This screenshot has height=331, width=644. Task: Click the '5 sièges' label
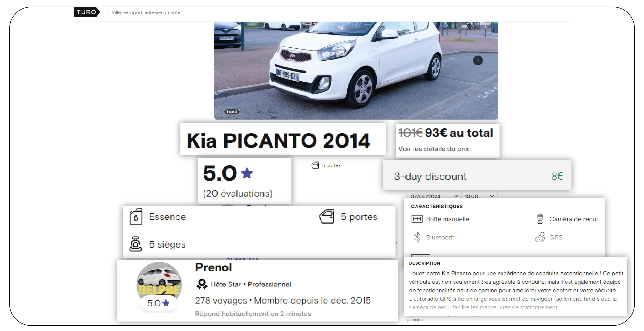[x=167, y=244]
